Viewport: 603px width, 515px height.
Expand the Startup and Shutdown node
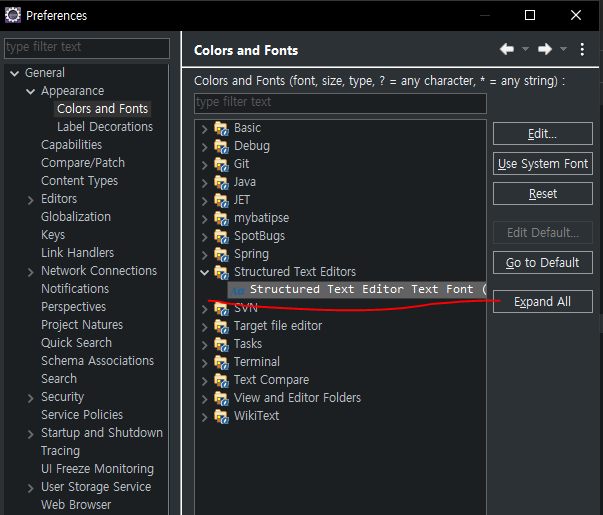31,434
